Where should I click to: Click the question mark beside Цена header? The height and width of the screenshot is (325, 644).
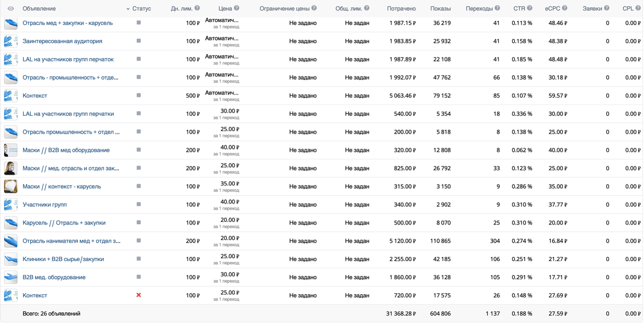[237, 8]
